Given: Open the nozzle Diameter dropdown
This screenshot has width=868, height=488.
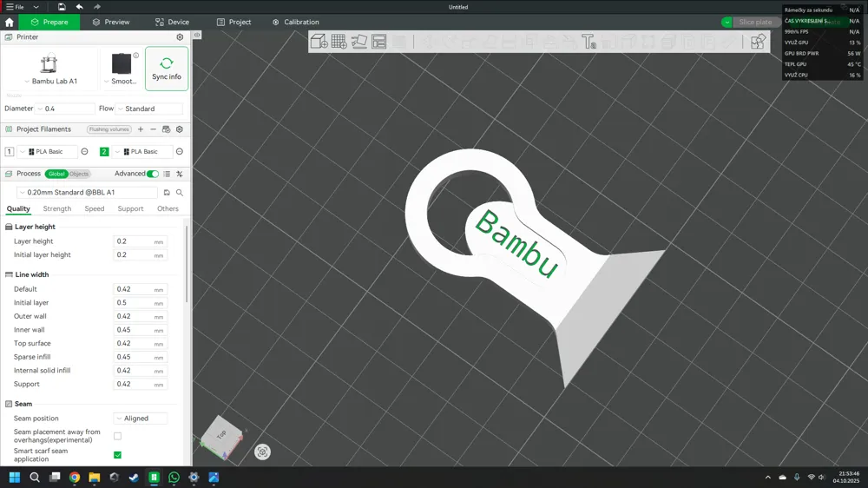Looking at the screenshot, I should 65,109.
